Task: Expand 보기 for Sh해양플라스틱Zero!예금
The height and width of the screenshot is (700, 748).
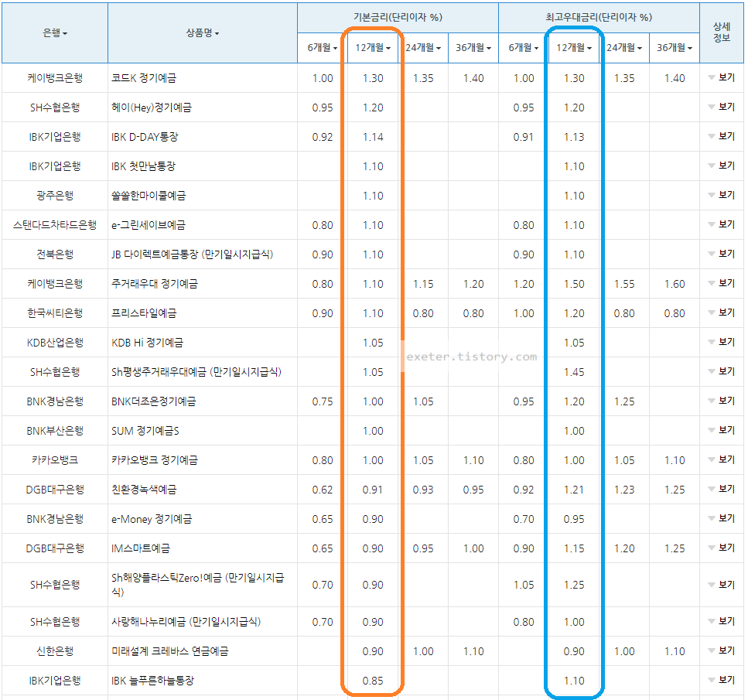Action: [722, 585]
